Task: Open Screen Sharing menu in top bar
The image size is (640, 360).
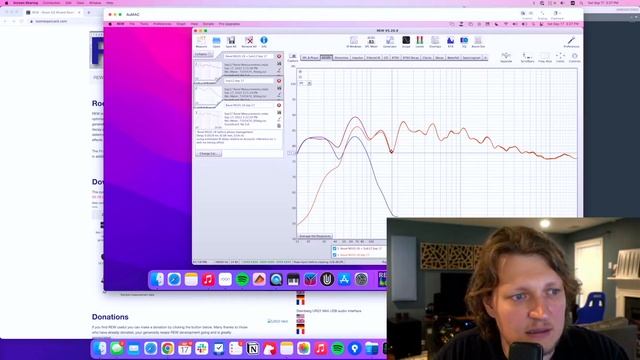Action: pyautogui.click(x=25, y=3)
